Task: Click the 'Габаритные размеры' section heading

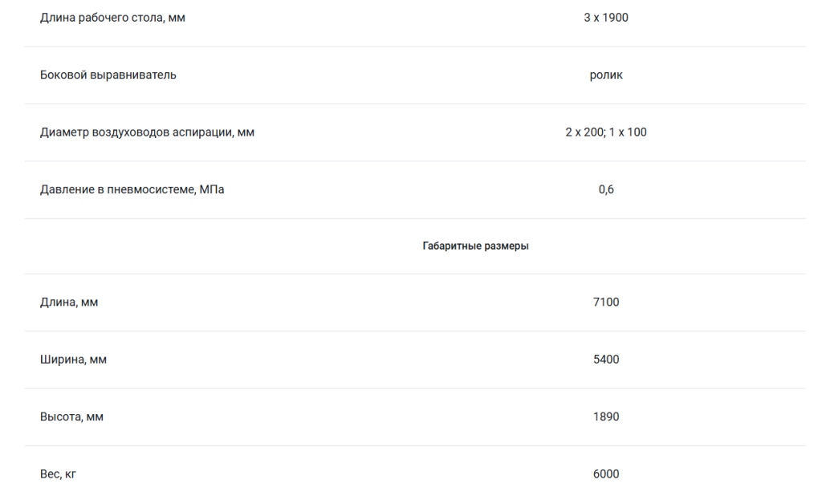Action: 475,246
